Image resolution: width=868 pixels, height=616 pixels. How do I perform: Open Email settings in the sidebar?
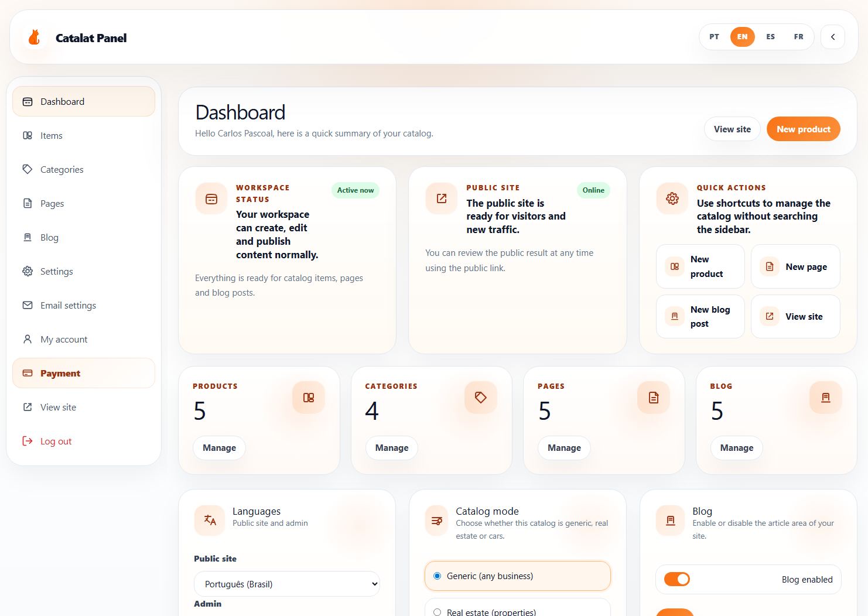coord(84,305)
